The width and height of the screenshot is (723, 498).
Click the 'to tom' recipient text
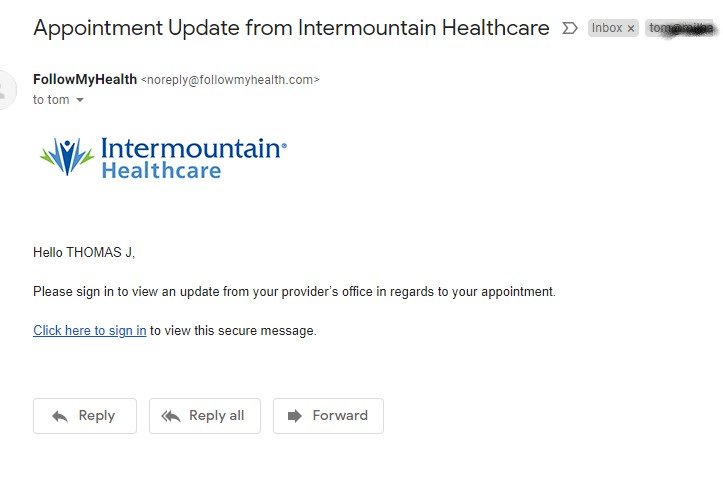[x=51, y=100]
